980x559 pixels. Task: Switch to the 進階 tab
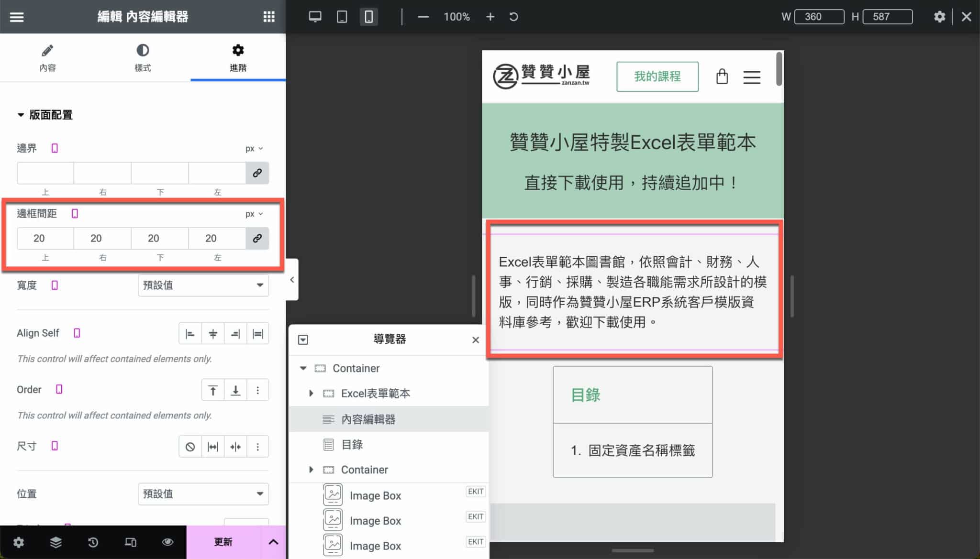point(238,58)
